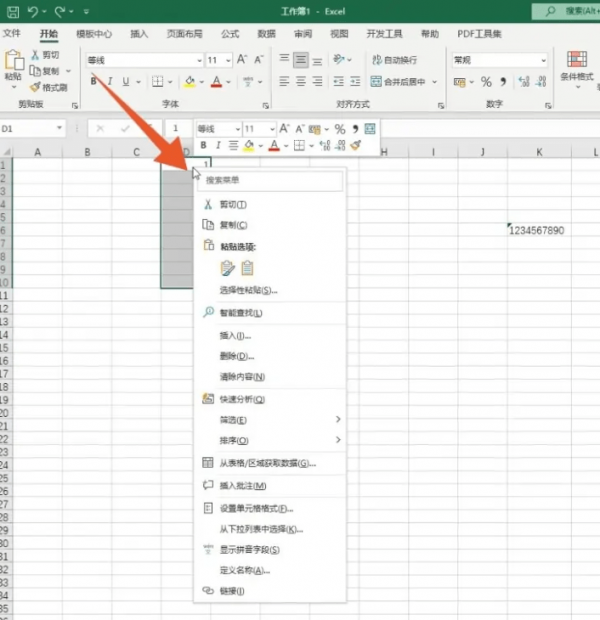Click the Save icon in title bar
Screen dimensions: 600x620
click(x=13, y=11)
